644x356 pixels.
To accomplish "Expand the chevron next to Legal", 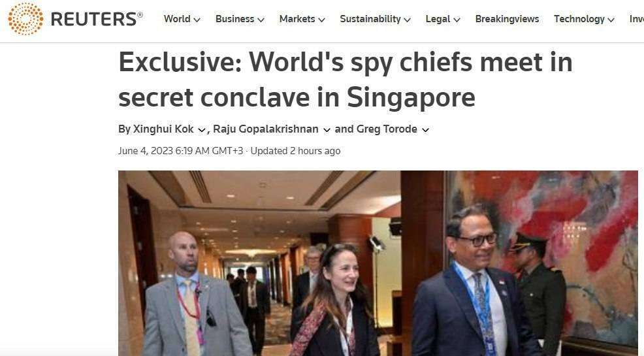I will click(x=457, y=20).
